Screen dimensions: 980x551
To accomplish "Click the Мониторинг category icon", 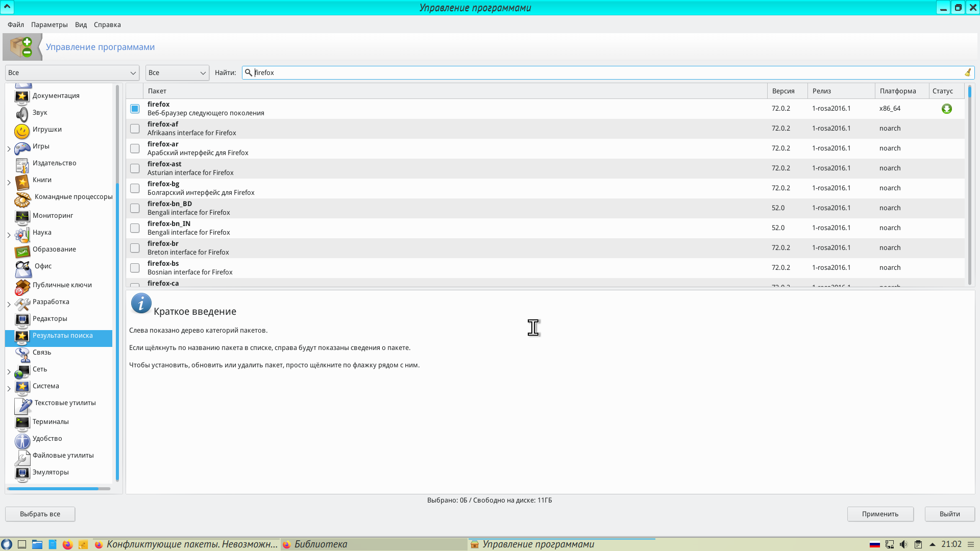I will click(22, 217).
